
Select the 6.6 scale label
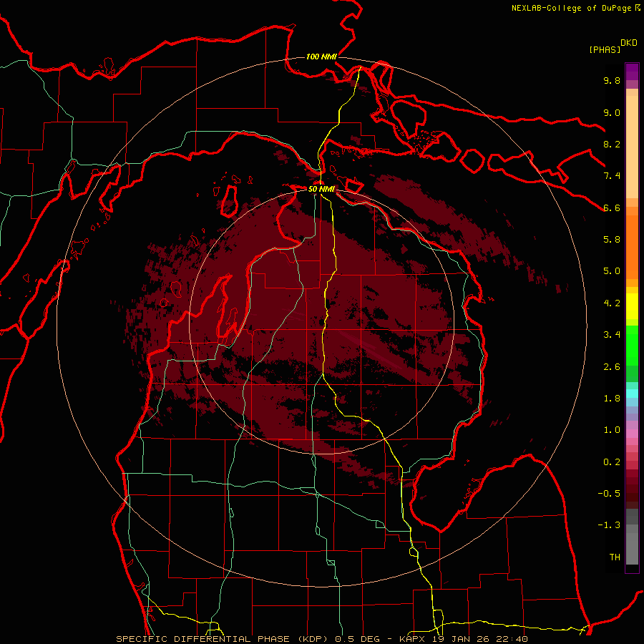click(612, 208)
